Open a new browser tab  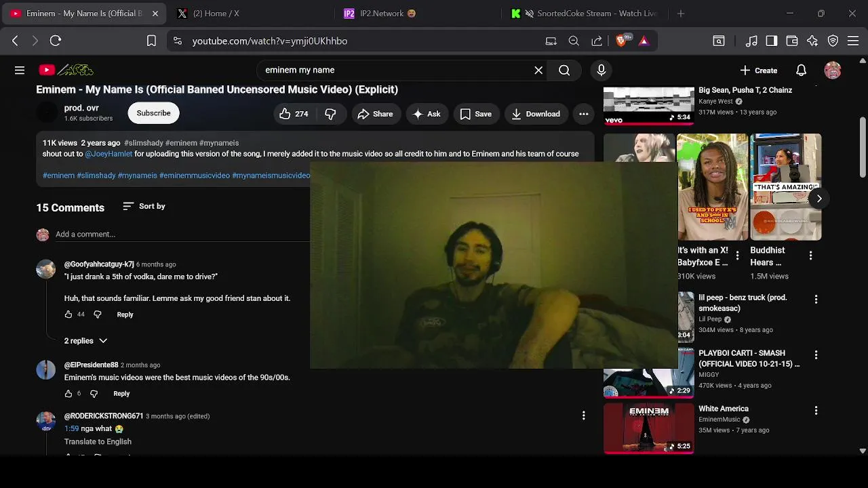(x=681, y=14)
